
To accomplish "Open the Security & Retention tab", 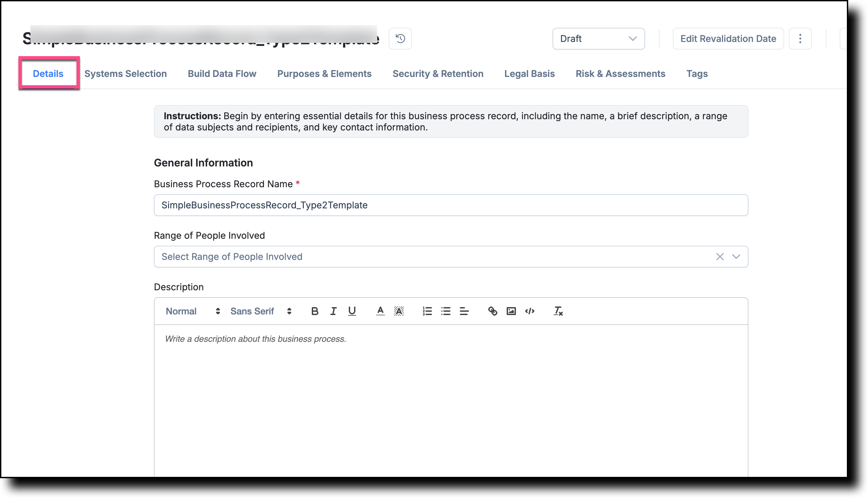I will pos(438,74).
